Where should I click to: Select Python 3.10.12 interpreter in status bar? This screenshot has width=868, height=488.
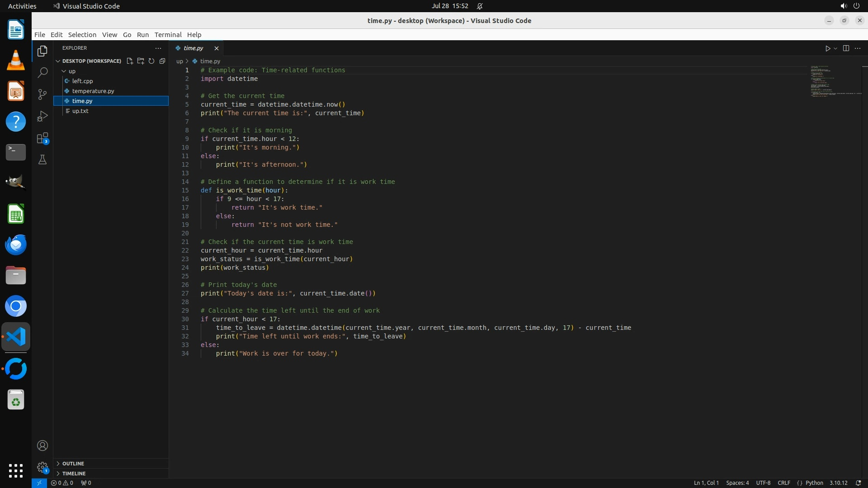(x=838, y=483)
